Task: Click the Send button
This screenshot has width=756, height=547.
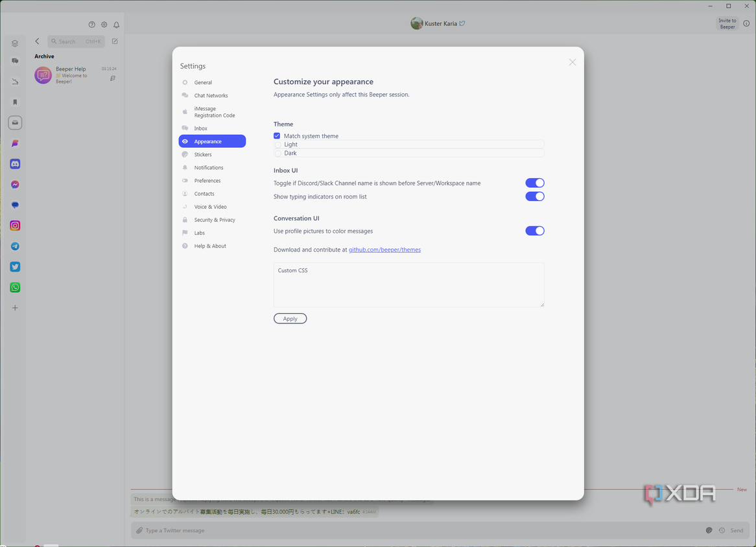Action: click(737, 531)
